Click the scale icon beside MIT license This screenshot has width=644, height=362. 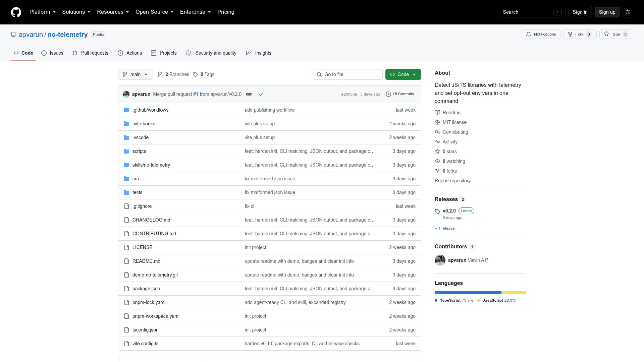(x=437, y=122)
